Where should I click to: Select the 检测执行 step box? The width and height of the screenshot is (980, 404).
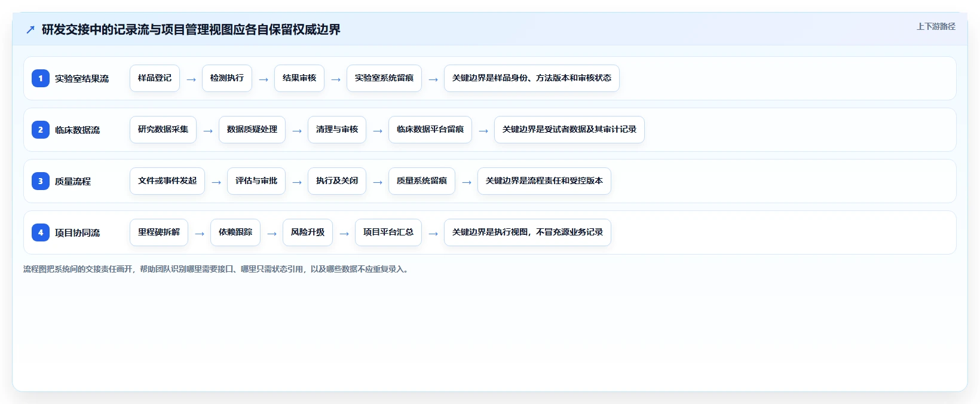(227, 78)
